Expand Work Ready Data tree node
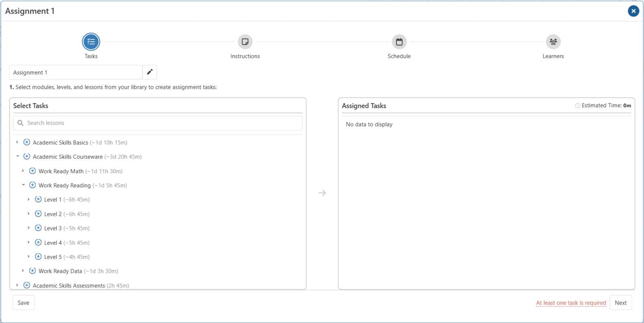Viewport: 644px width, 323px height. (23, 271)
